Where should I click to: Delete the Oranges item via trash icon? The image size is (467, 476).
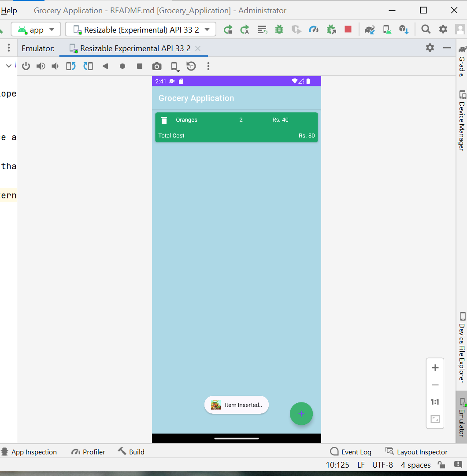[164, 120]
